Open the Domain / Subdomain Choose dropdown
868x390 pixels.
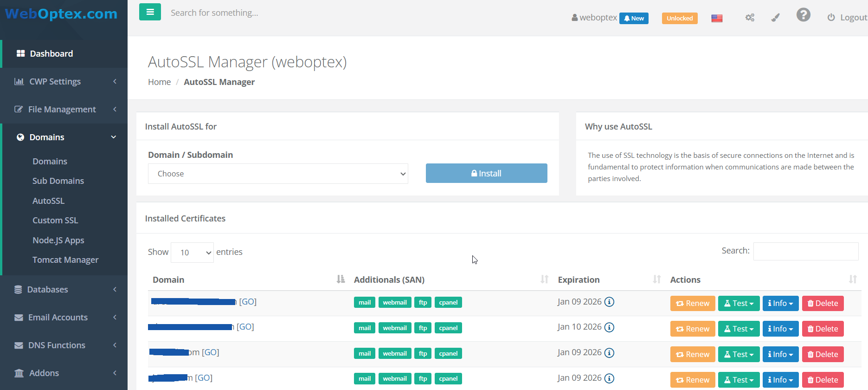point(278,174)
